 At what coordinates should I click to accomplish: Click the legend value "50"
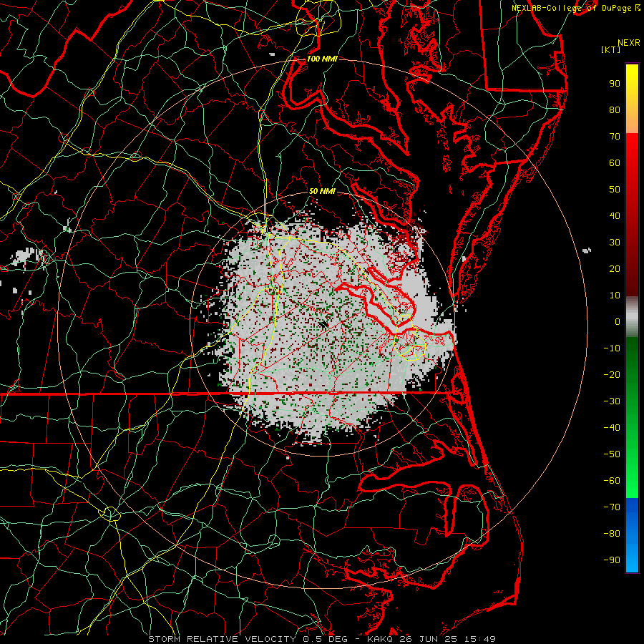(x=615, y=190)
